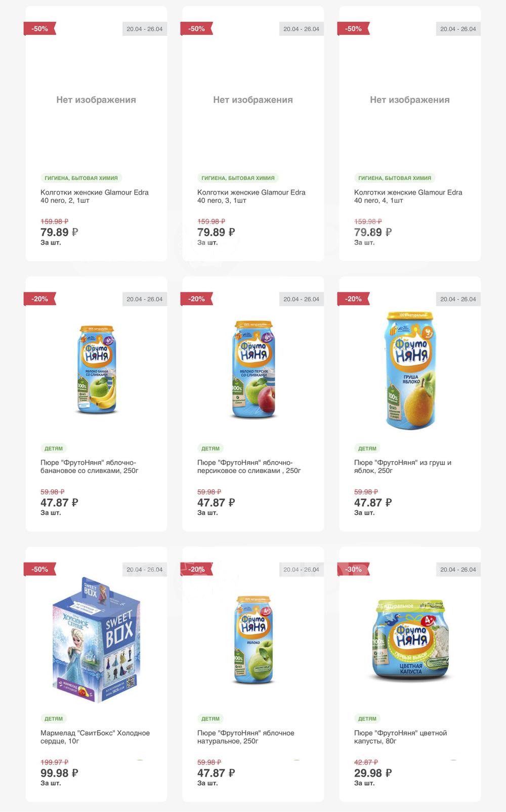Click the 99.98 ₽ Sweet Box price

[59, 773]
